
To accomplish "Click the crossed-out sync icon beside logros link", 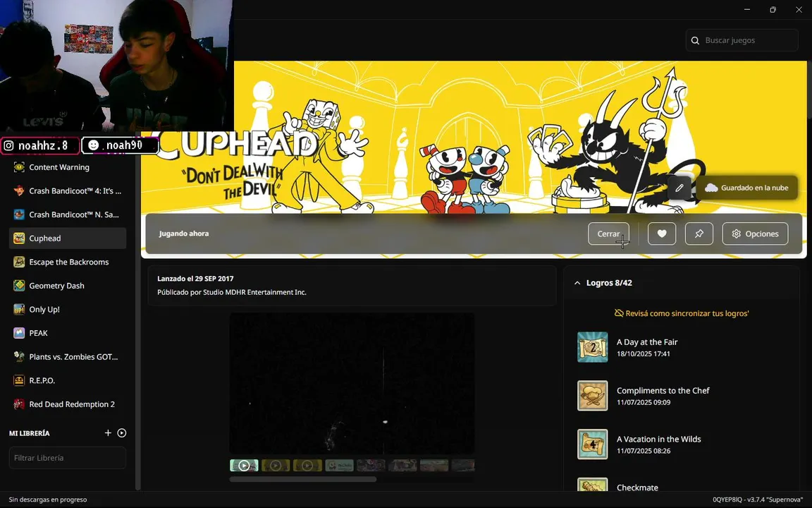I will [x=619, y=313].
